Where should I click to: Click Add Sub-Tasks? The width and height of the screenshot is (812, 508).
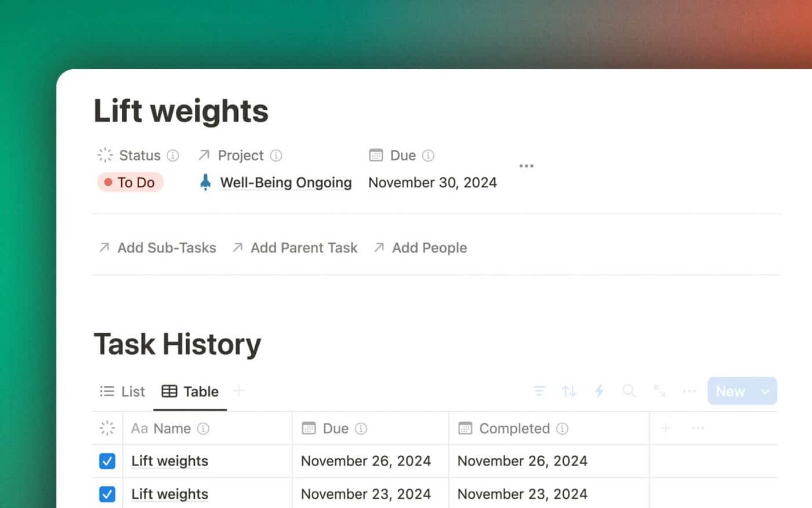click(166, 247)
